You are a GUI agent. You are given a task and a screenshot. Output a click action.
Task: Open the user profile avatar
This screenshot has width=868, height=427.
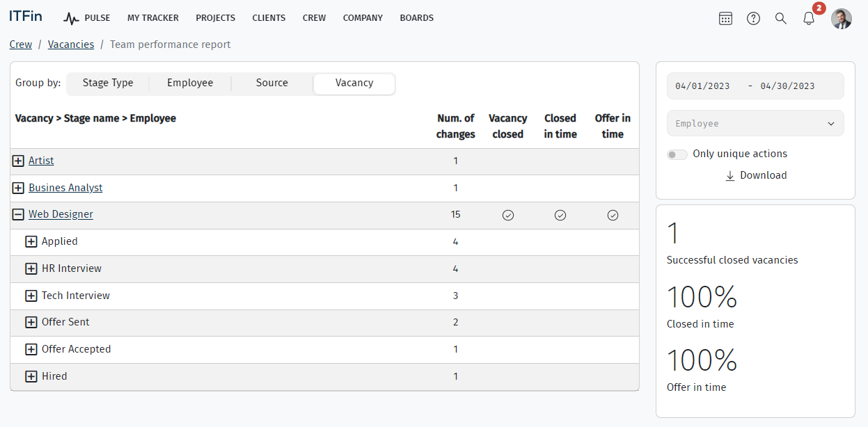click(842, 18)
